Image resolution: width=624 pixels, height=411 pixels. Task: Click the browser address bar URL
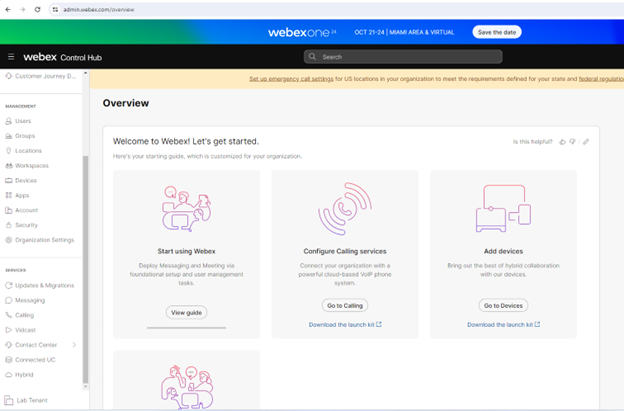click(x=99, y=10)
